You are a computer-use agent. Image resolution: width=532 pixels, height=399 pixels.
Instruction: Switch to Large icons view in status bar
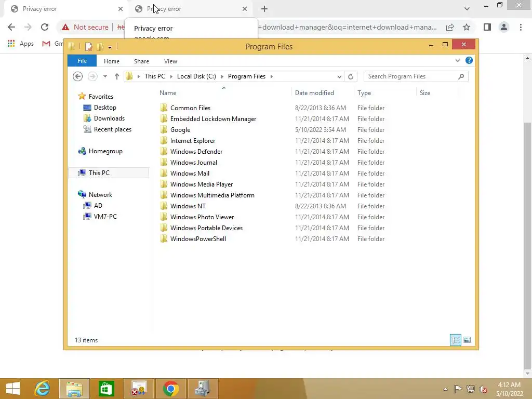point(467,340)
